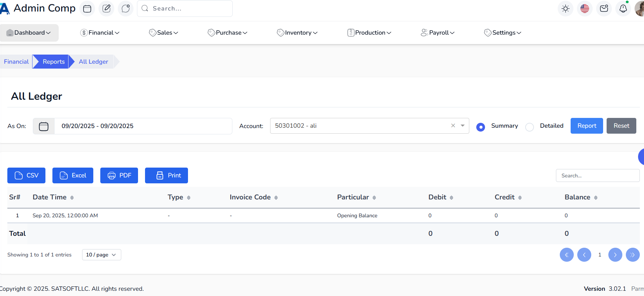Click the blue Report button
644x296 pixels.
click(x=586, y=126)
